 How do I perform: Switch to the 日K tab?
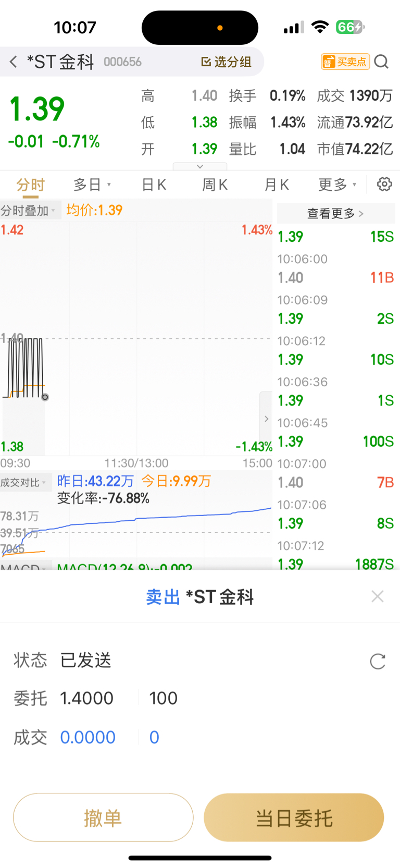coord(154,185)
